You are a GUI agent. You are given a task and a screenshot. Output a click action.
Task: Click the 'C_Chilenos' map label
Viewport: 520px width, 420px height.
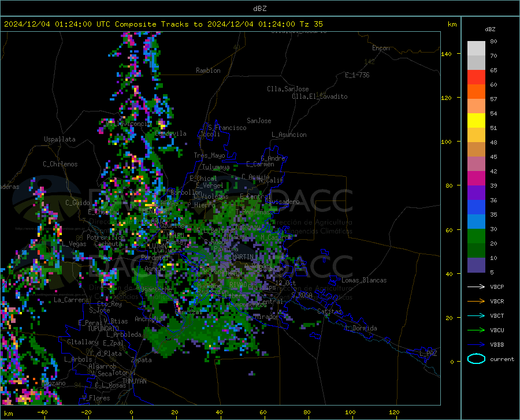60,164
